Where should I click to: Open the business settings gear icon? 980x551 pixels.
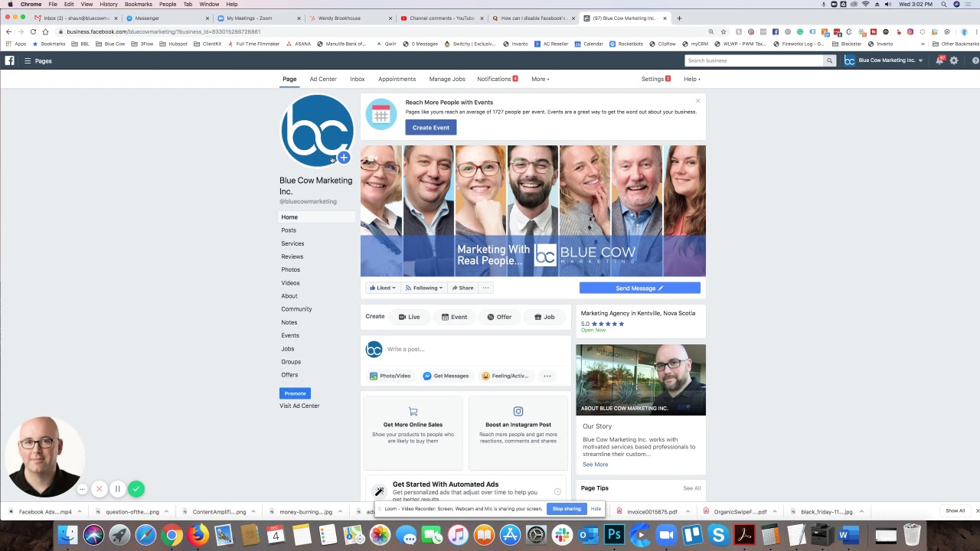tap(954, 60)
